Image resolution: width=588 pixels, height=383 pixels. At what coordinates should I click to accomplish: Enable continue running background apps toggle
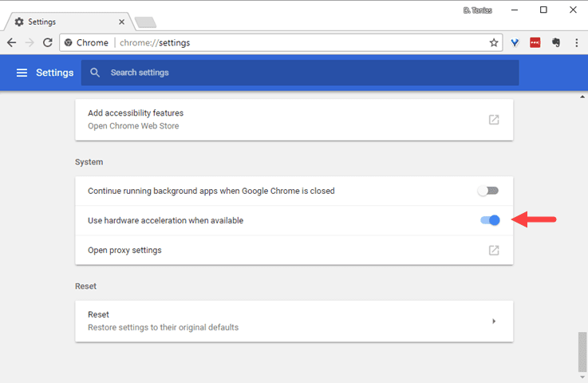488,191
